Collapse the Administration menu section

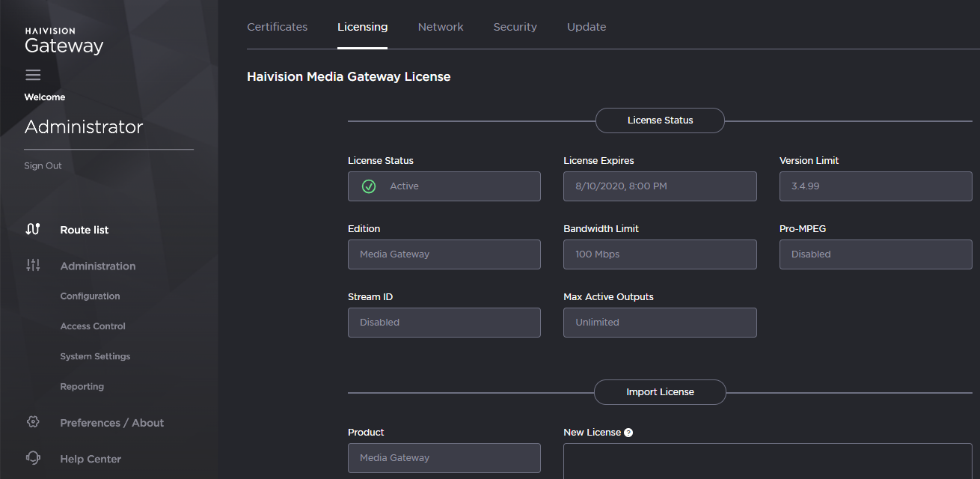pos(98,266)
